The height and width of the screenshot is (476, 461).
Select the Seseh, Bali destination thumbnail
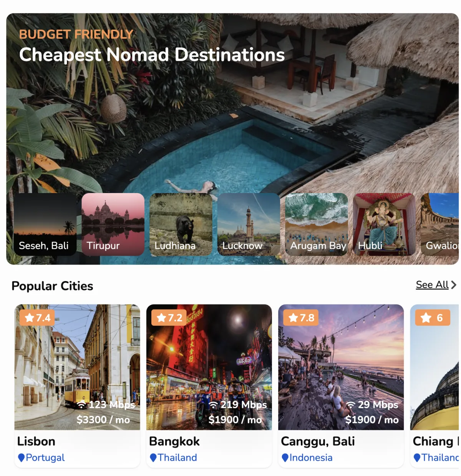pos(45,225)
